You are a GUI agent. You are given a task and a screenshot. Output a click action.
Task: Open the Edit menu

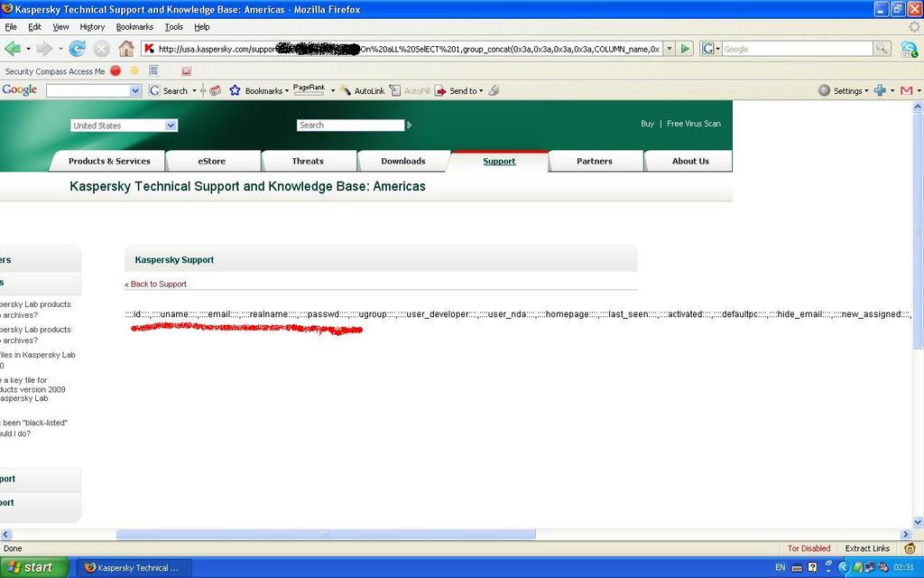click(35, 26)
